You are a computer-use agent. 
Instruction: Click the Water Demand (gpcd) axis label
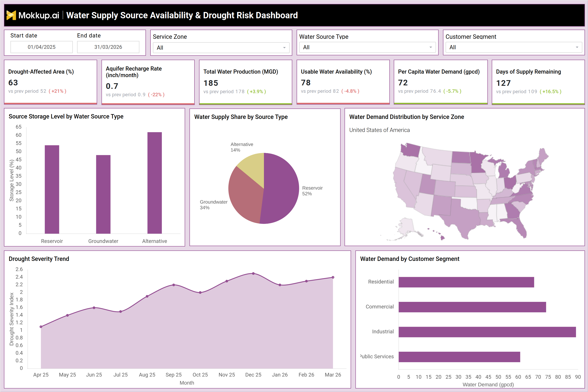click(x=488, y=385)
